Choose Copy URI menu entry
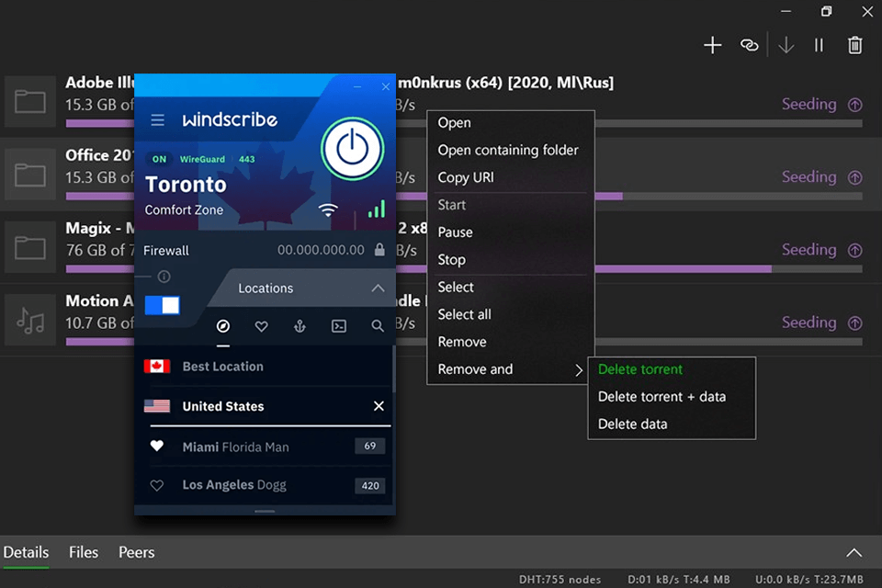882x588 pixels. 511,177
